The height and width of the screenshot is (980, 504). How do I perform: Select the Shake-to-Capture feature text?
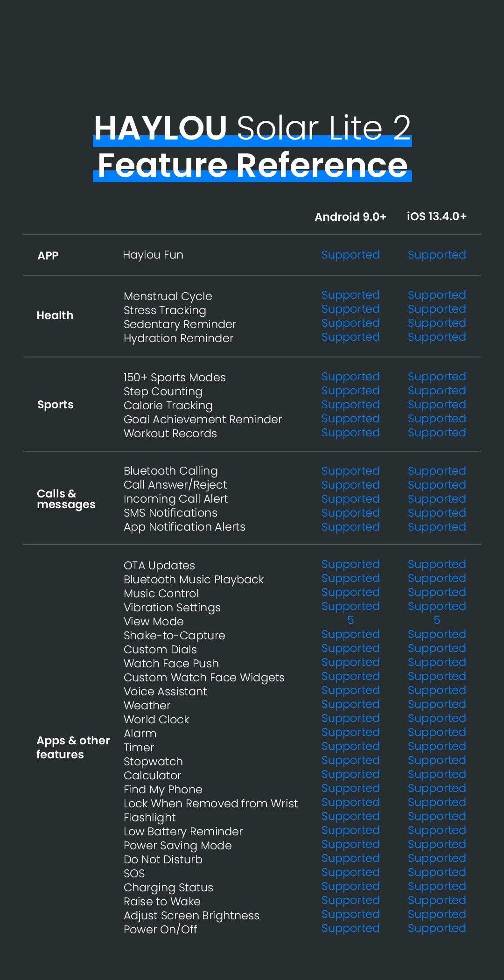pos(175,636)
